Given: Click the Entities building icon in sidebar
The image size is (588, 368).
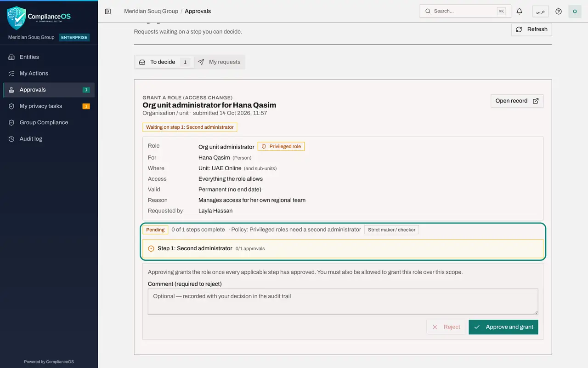Looking at the screenshot, I should [x=11, y=57].
